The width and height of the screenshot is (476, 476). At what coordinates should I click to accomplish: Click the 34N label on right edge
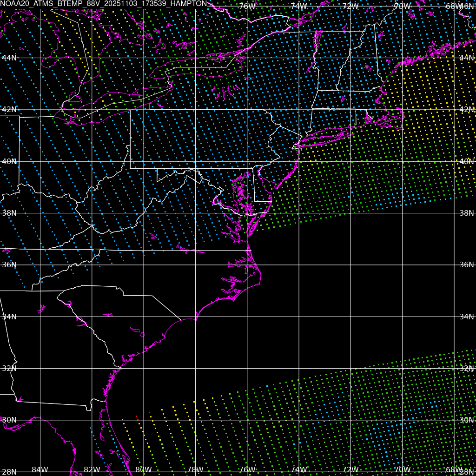(x=466, y=317)
